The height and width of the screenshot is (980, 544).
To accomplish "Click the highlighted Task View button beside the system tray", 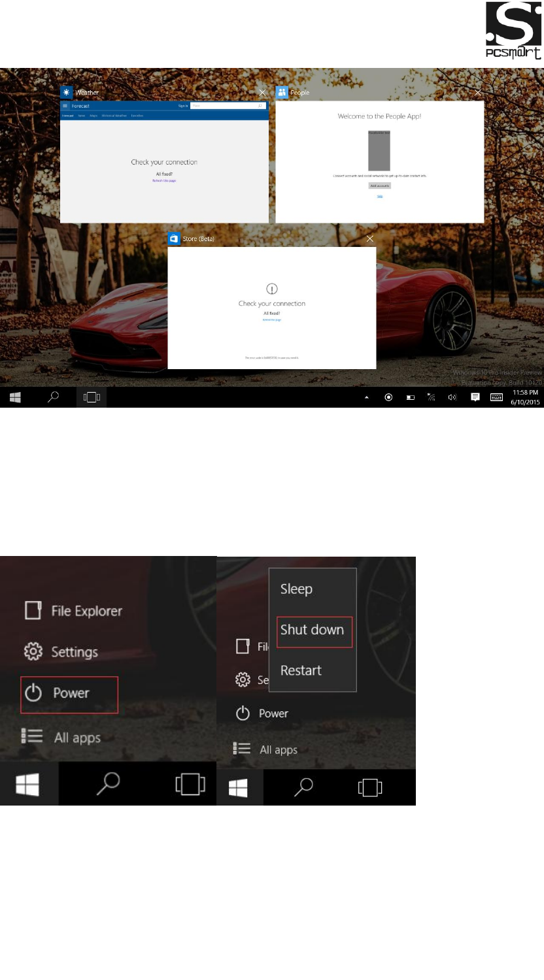I will (92, 397).
